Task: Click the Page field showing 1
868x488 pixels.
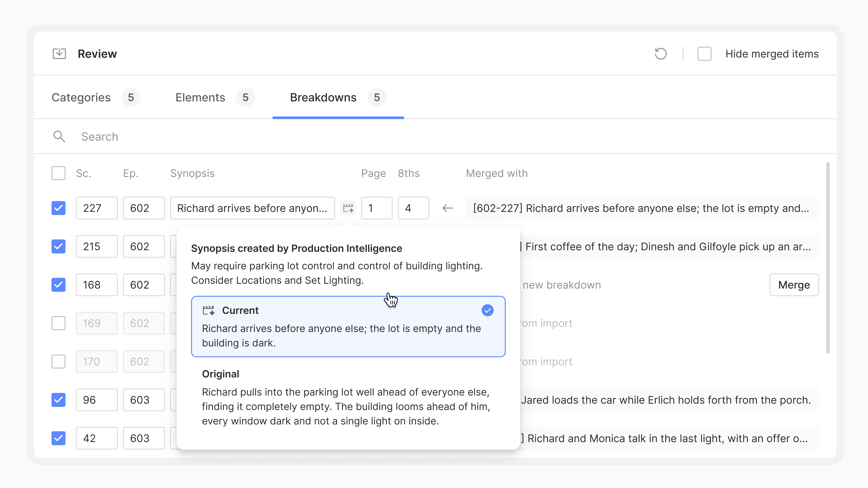Action: pos(377,208)
